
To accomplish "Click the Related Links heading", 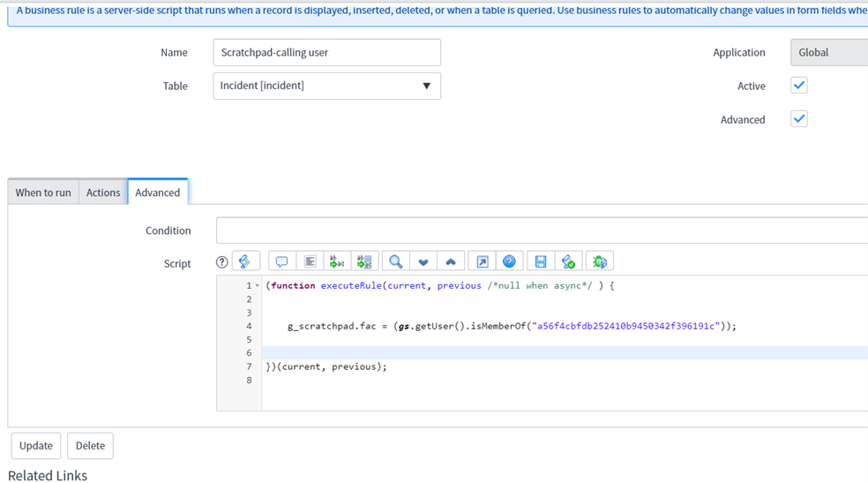I will click(48, 475).
